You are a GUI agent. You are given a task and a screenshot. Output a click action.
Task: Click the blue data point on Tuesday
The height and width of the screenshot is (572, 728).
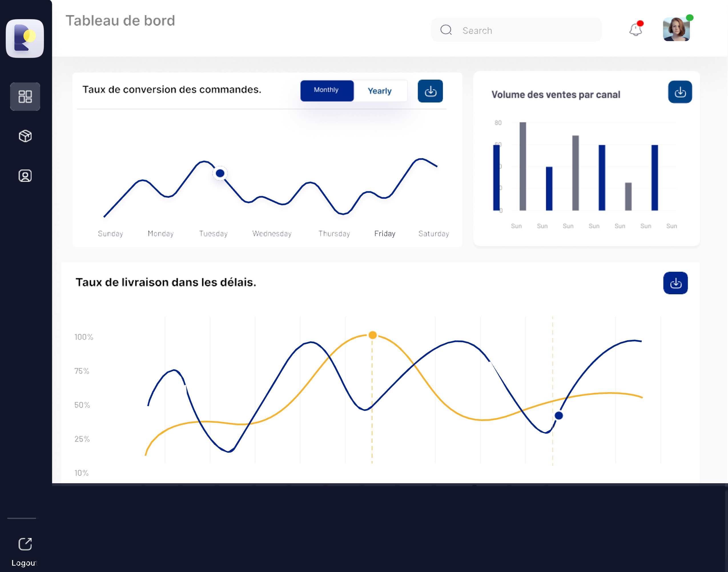pyautogui.click(x=220, y=173)
